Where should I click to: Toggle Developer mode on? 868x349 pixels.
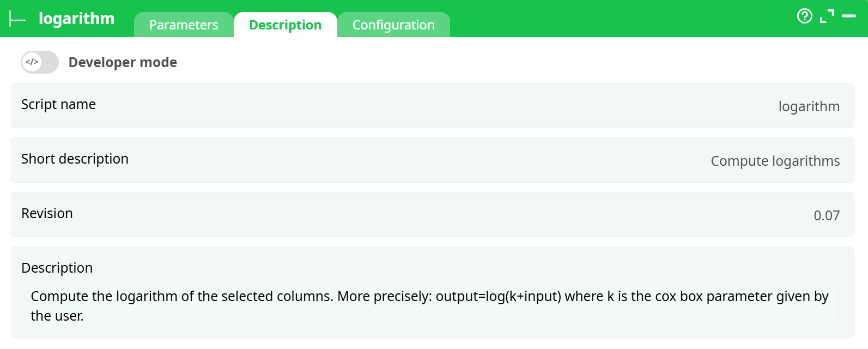39,62
